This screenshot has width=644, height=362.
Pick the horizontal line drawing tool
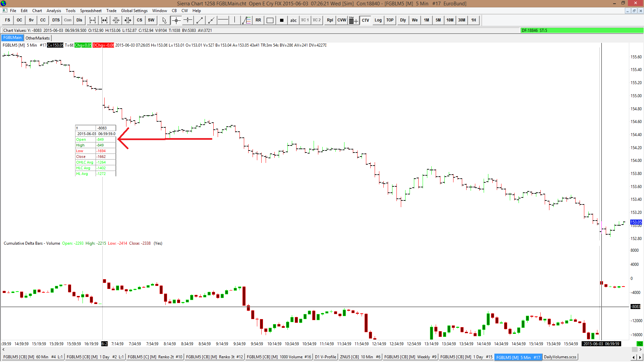(223, 20)
